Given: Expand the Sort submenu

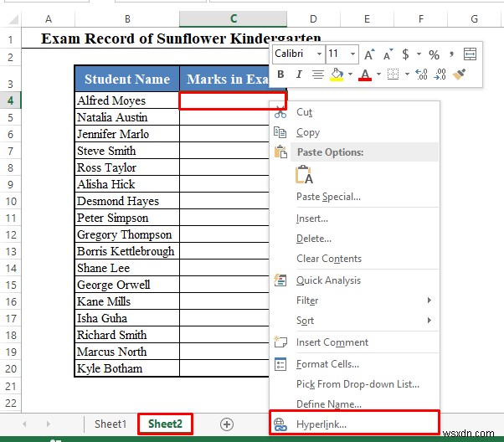Looking at the screenshot, I should [x=354, y=321].
